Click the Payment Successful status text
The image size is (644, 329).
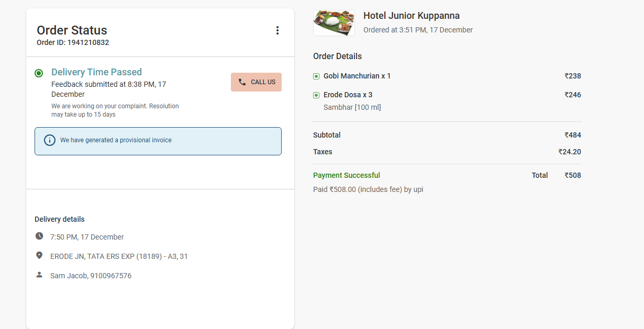347,175
